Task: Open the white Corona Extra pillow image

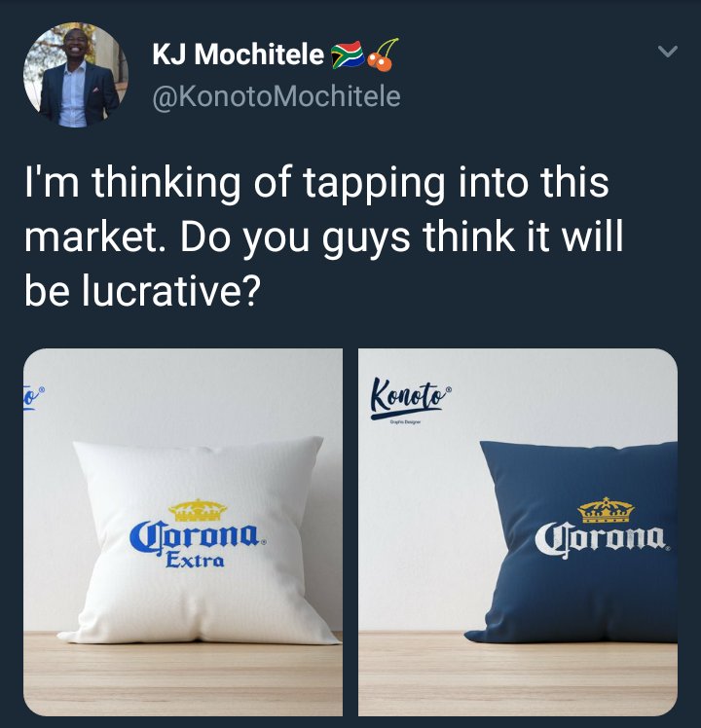Action: click(x=183, y=532)
